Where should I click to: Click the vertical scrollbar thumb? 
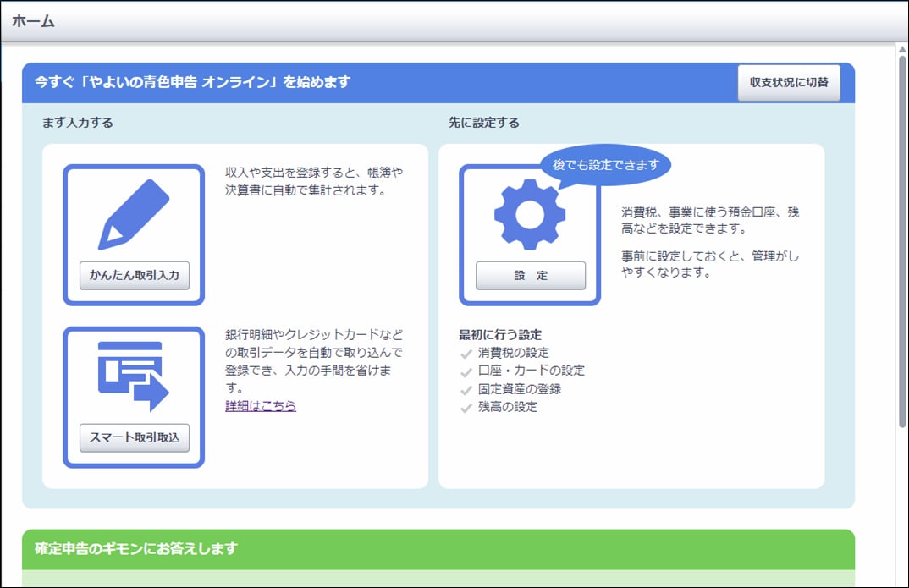pos(902,245)
